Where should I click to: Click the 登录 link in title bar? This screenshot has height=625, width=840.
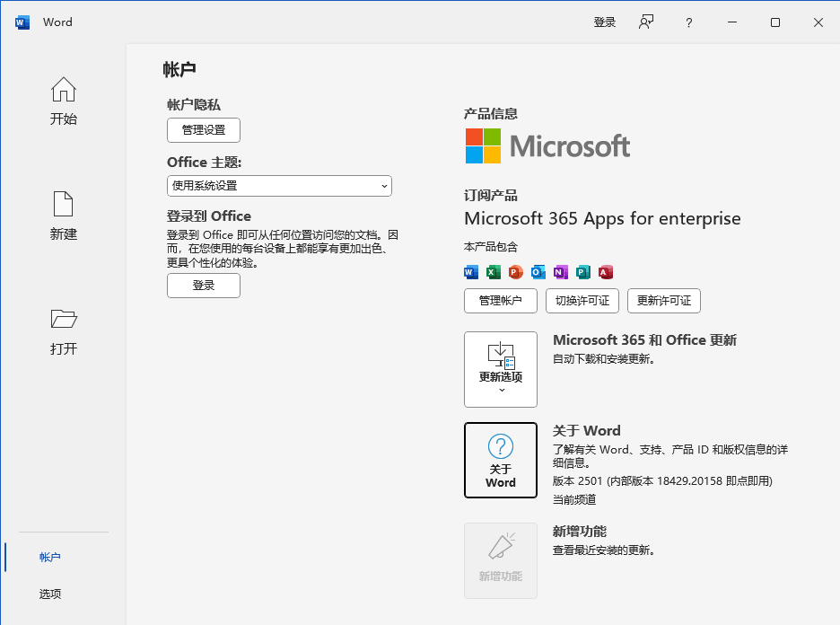pyautogui.click(x=605, y=22)
